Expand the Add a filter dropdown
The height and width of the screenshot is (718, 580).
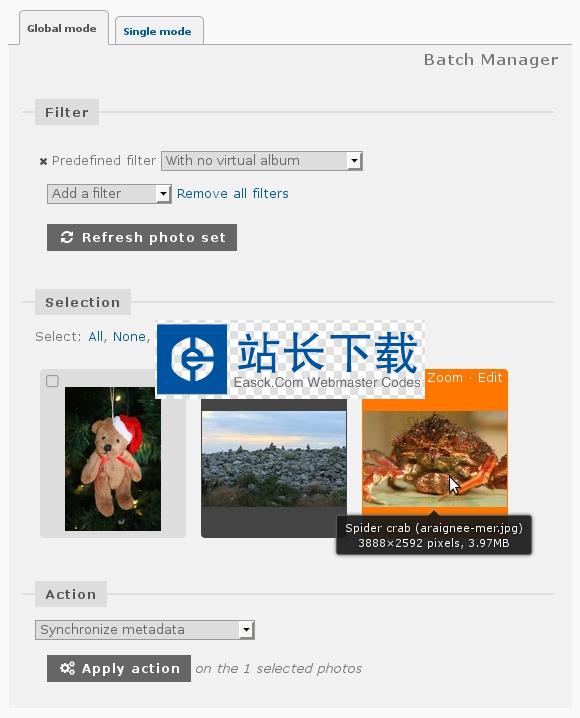point(109,194)
